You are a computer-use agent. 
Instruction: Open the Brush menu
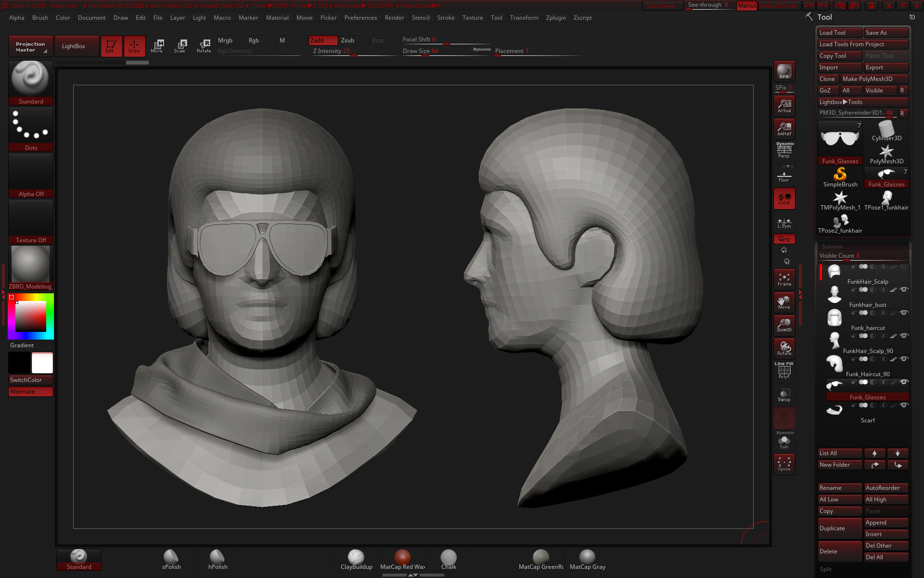coord(40,18)
